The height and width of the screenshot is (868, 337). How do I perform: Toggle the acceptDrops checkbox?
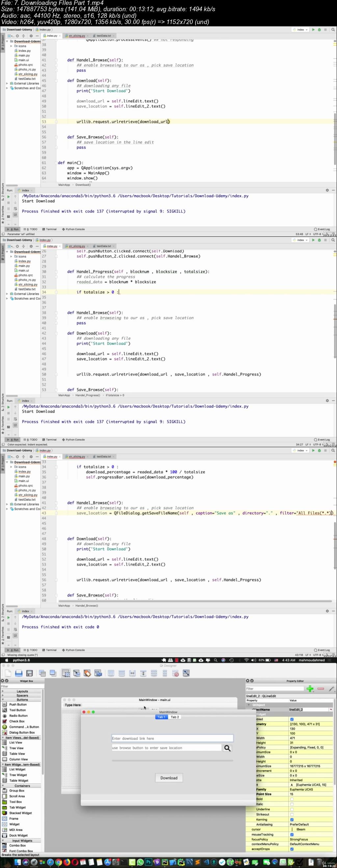coord(292,849)
